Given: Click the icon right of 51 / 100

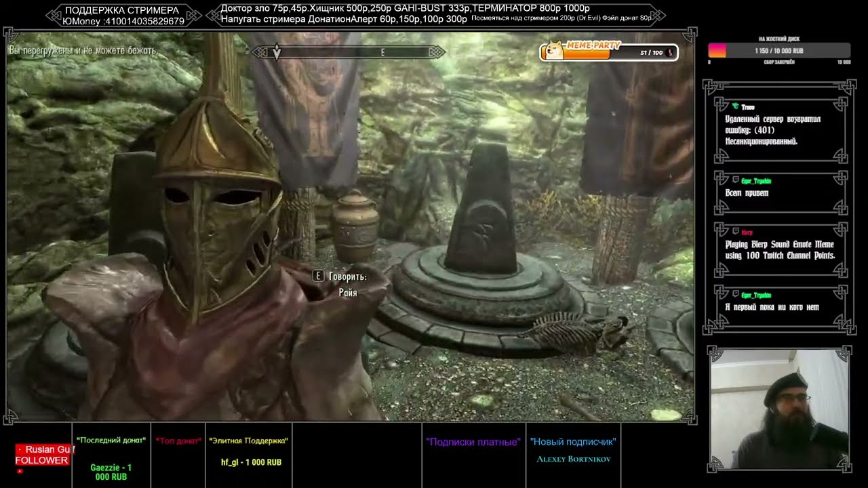Looking at the screenshot, I should point(670,52).
